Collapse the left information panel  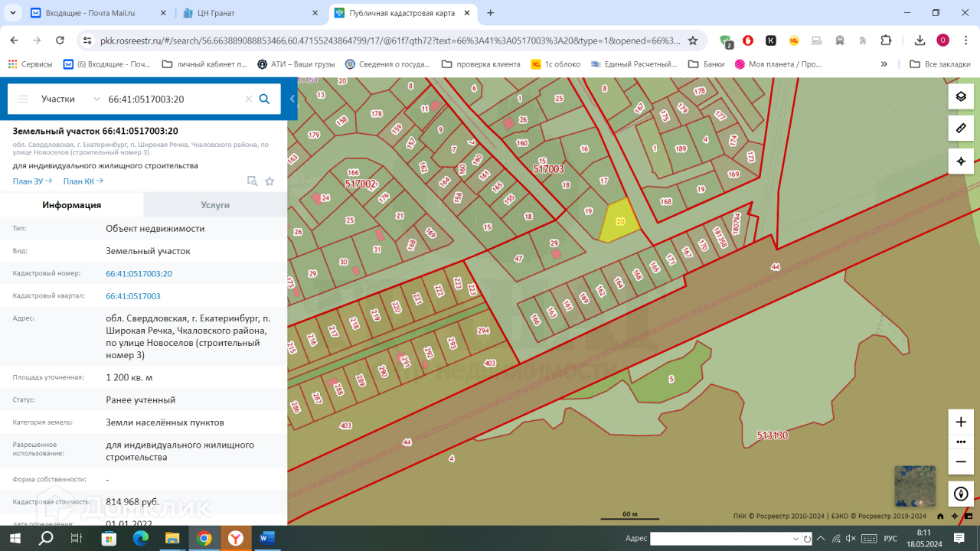coord(292,99)
